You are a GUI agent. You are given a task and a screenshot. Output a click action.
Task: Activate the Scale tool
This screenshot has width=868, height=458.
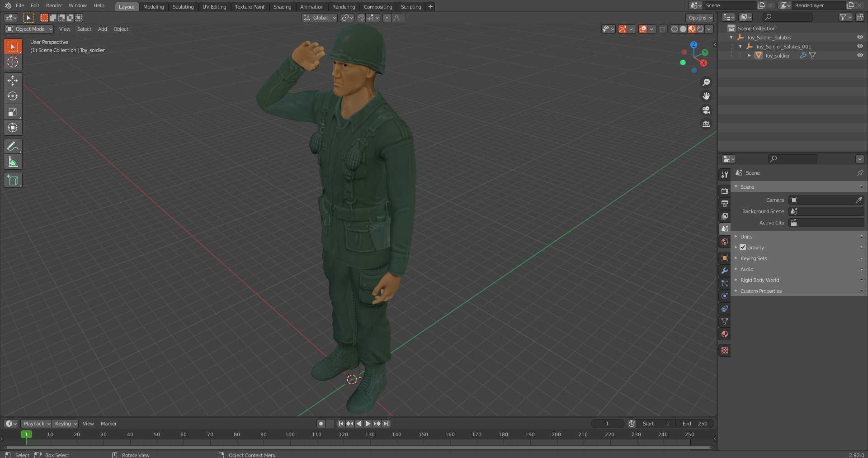click(x=13, y=112)
